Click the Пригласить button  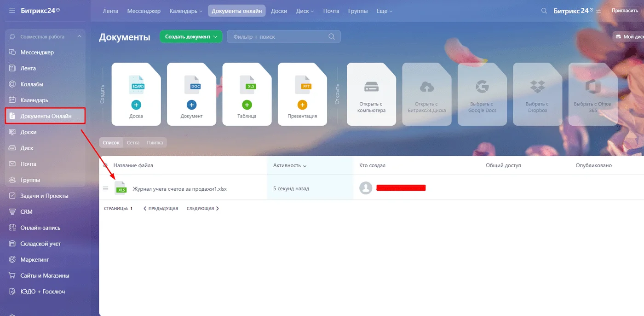click(x=625, y=11)
